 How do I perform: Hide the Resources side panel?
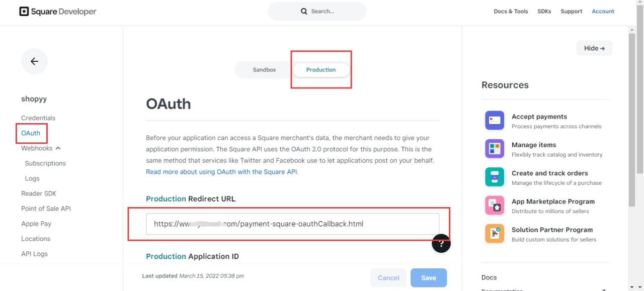tap(594, 48)
